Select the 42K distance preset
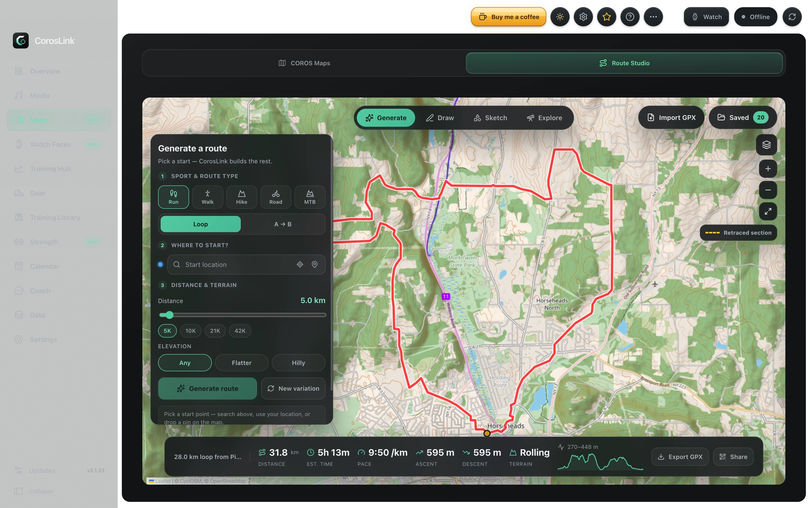Image resolution: width=812 pixels, height=508 pixels. (240, 331)
